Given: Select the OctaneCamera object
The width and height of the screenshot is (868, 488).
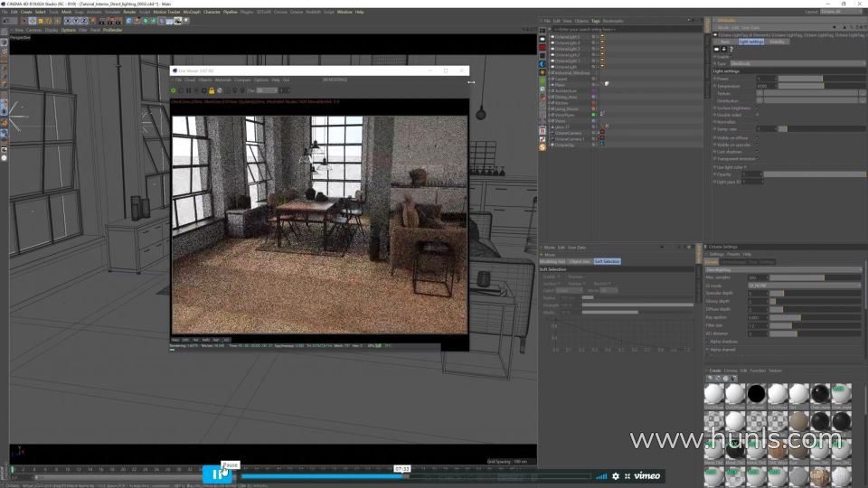Looking at the screenshot, I should (568, 133).
